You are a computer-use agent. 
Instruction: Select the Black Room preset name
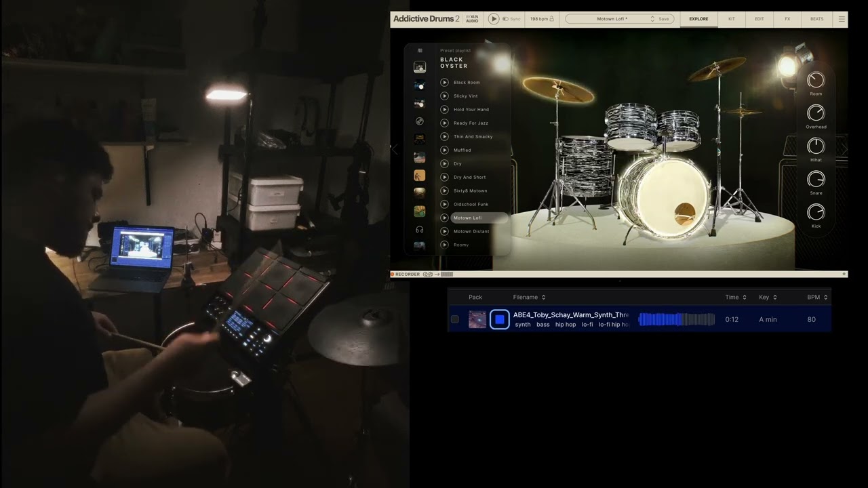[467, 82]
